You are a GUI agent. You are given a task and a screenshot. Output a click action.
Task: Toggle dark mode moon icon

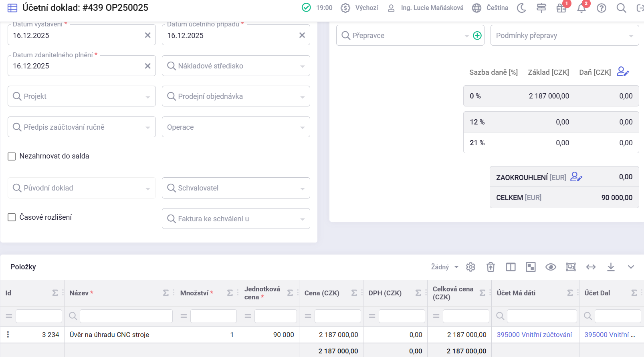[521, 8]
